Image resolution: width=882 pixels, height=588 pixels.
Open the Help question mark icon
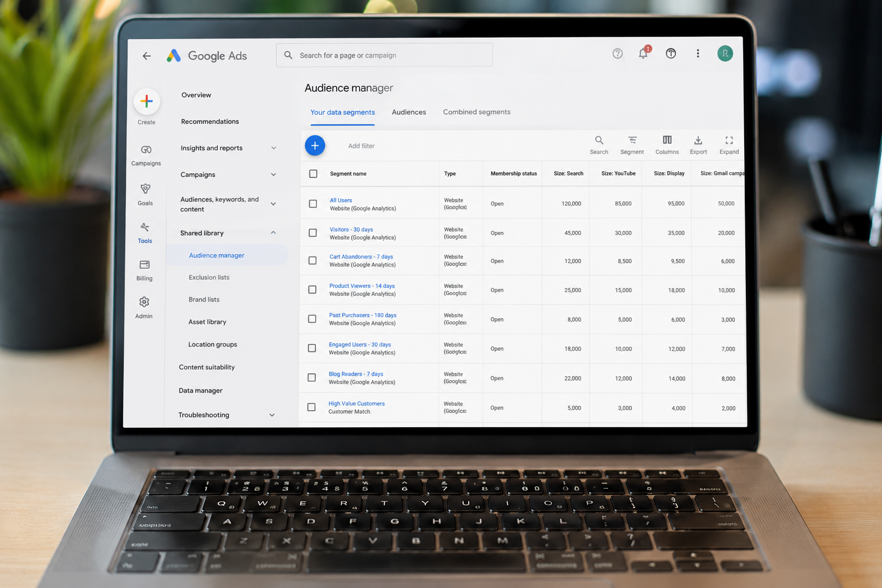point(617,53)
